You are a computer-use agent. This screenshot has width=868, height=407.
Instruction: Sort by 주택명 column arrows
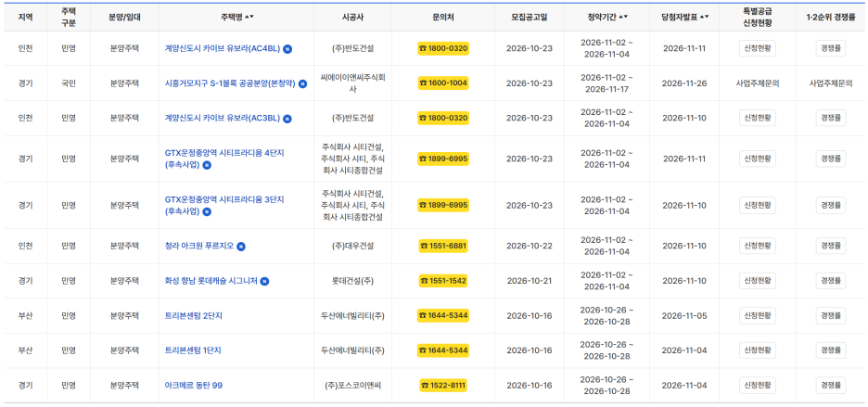coord(250,18)
